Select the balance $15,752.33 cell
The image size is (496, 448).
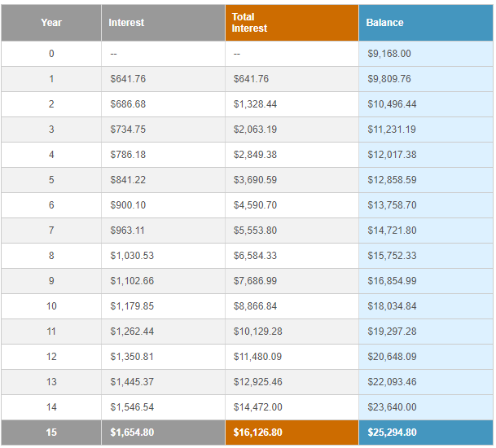(393, 256)
